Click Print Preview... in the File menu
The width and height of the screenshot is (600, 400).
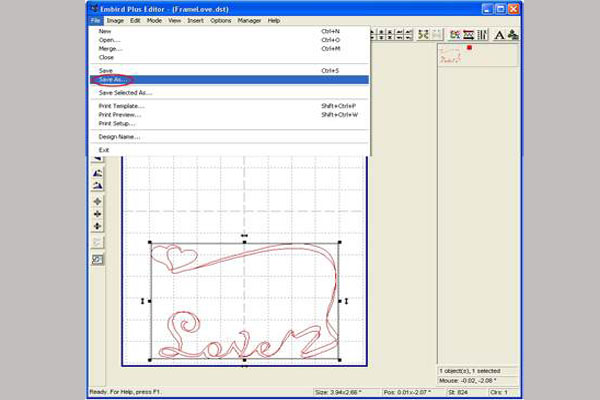pos(122,114)
